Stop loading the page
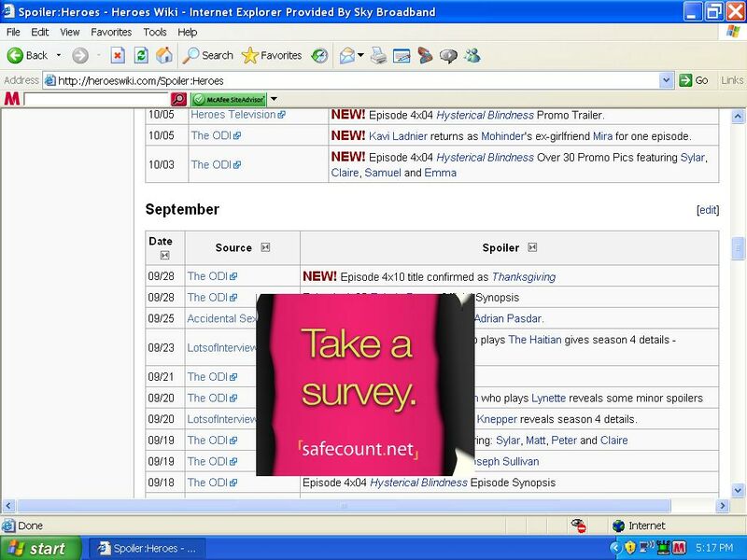 click(x=118, y=56)
